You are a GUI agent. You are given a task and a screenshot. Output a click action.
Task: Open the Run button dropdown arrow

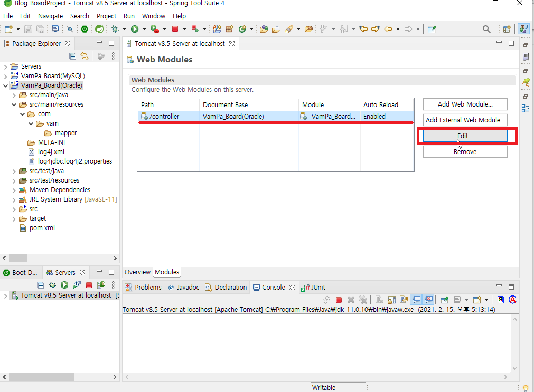coord(144,29)
